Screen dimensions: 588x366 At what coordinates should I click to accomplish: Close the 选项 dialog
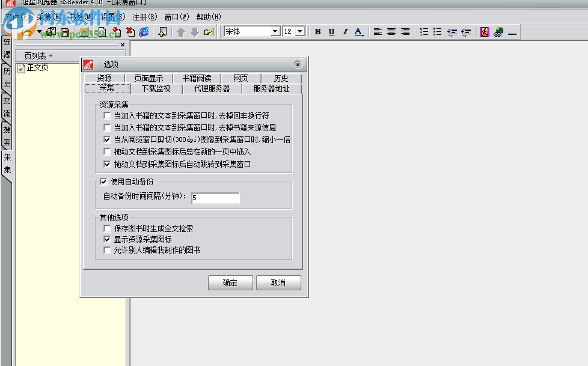coord(298,65)
